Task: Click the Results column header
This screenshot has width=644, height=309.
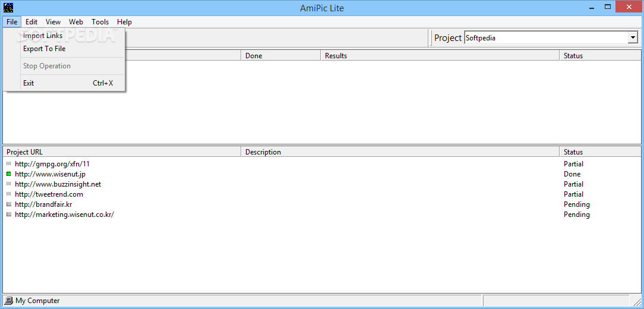Action: (x=440, y=55)
